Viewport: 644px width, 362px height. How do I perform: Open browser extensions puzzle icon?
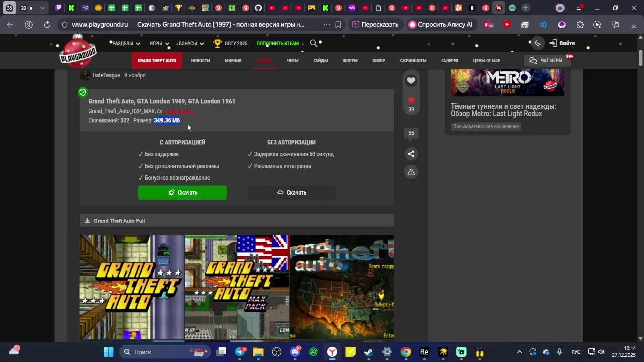pos(580,24)
